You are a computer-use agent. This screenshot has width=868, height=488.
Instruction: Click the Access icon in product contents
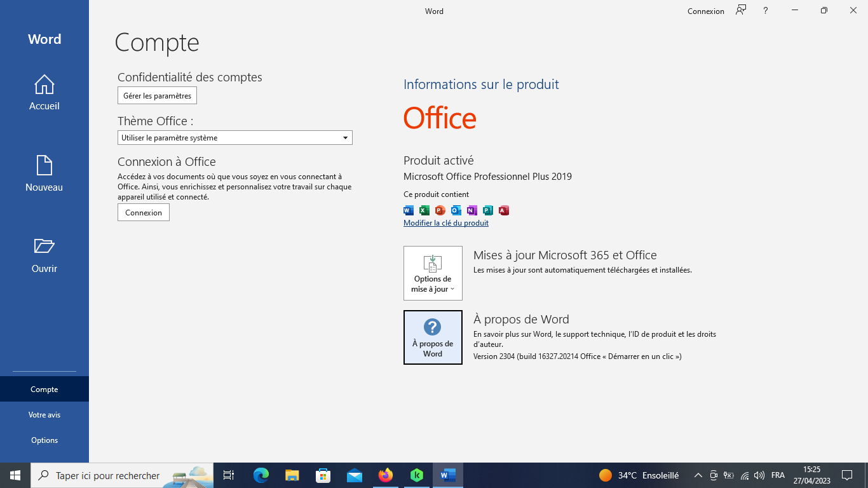tap(504, 210)
